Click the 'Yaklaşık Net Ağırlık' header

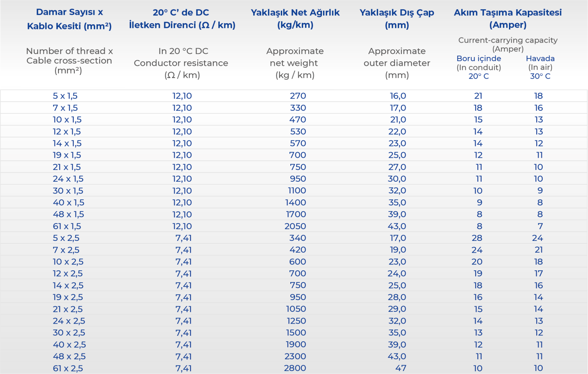click(x=295, y=19)
